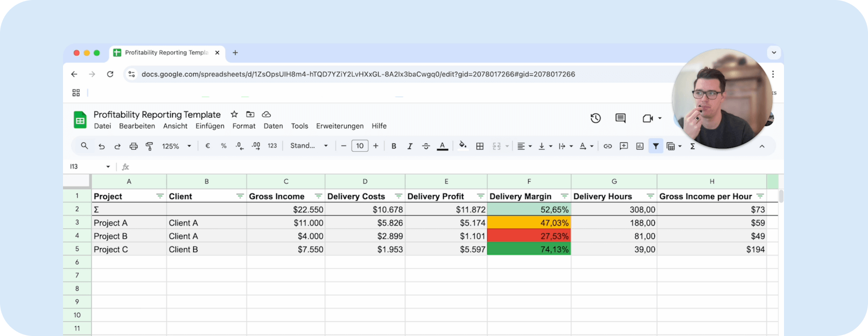Open version history clock icon
868x336 pixels.
[595, 118]
